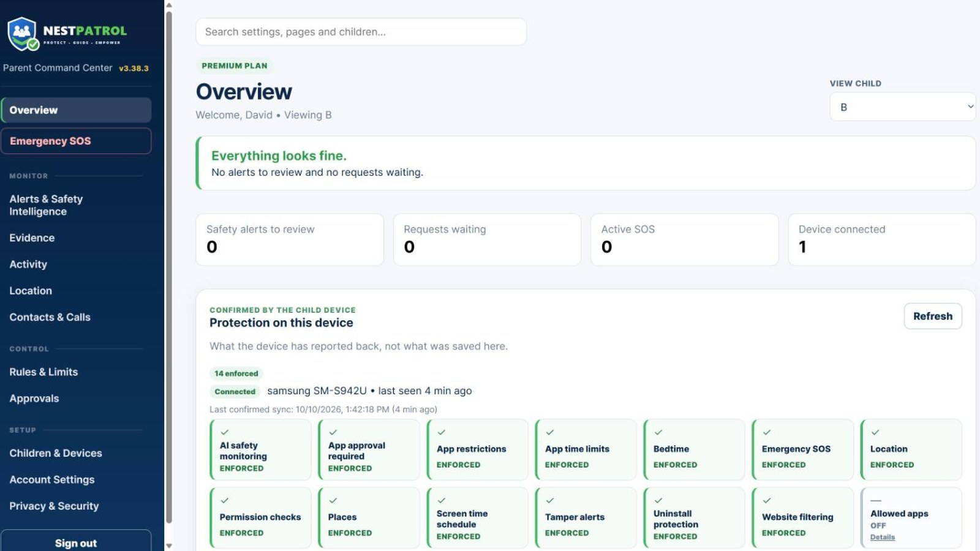This screenshot has width=980, height=551.
Task: Click the 'Connected' status badge
Action: click(x=235, y=391)
